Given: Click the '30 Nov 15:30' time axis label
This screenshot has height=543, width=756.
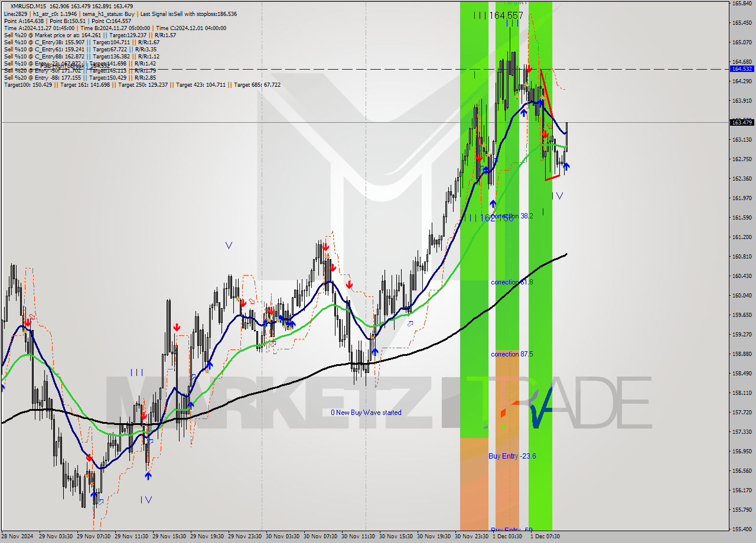Looking at the screenshot, I should [396, 537].
